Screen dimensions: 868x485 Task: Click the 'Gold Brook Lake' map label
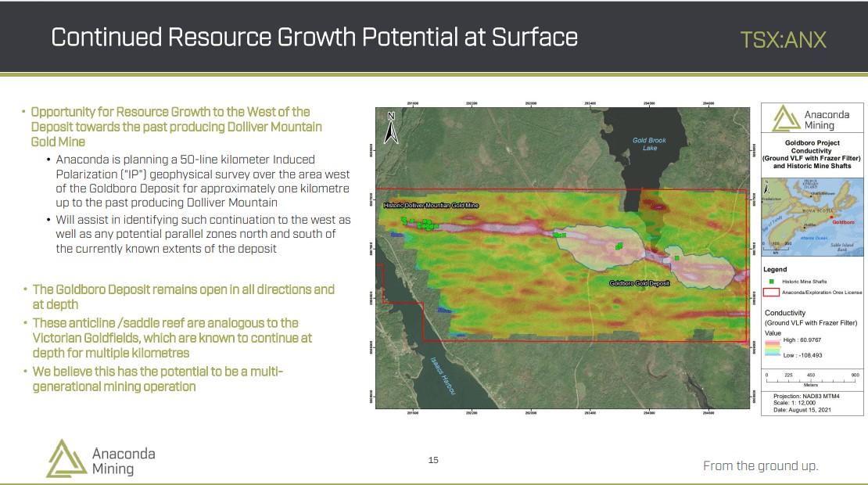pos(649,144)
